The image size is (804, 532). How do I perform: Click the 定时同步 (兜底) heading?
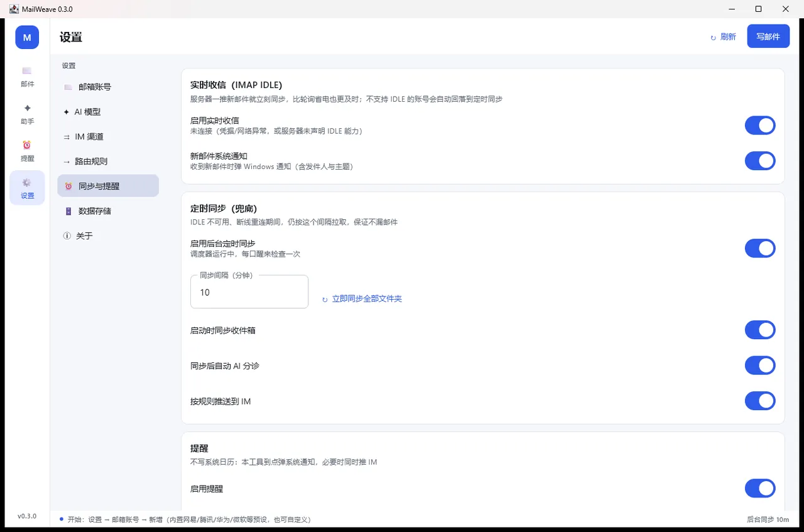point(224,208)
